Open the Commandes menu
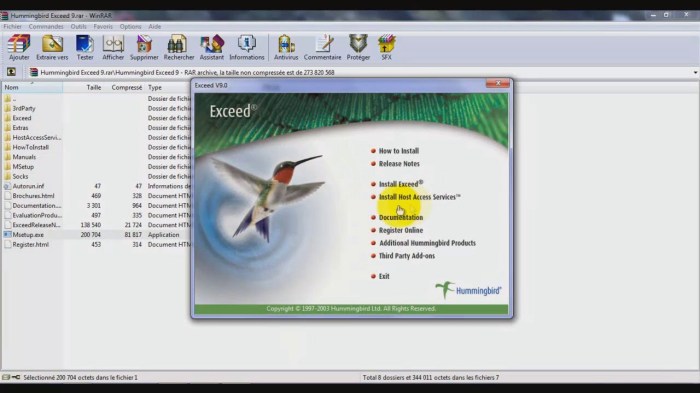700x393 pixels. (x=46, y=27)
